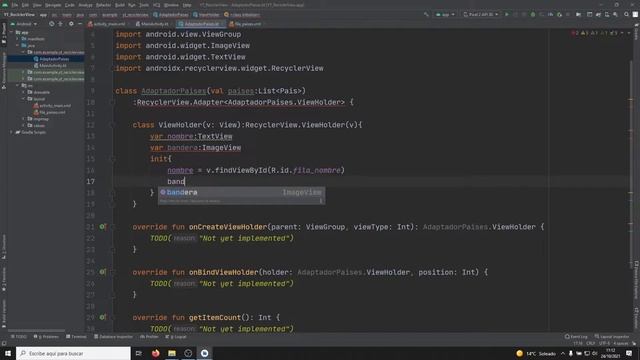Click the taskbar clock and date
Viewport: 640px width, 360px height.
[611, 353]
